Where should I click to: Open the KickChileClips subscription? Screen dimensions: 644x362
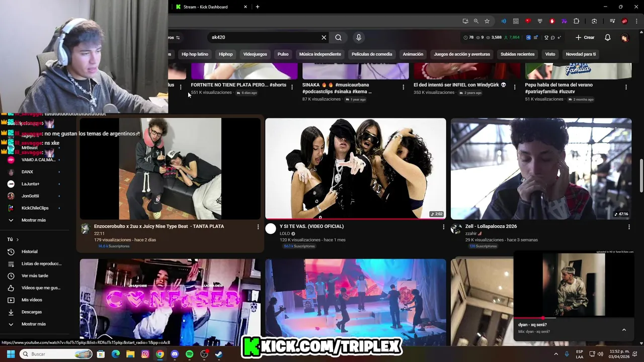pyautogui.click(x=34, y=208)
